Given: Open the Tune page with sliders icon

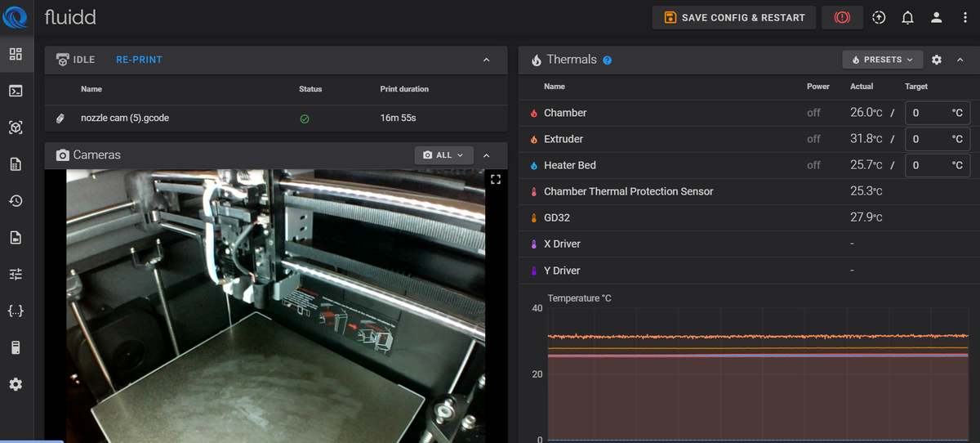Looking at the screenshot, I should pyautogui.click(x=16, y=275).
